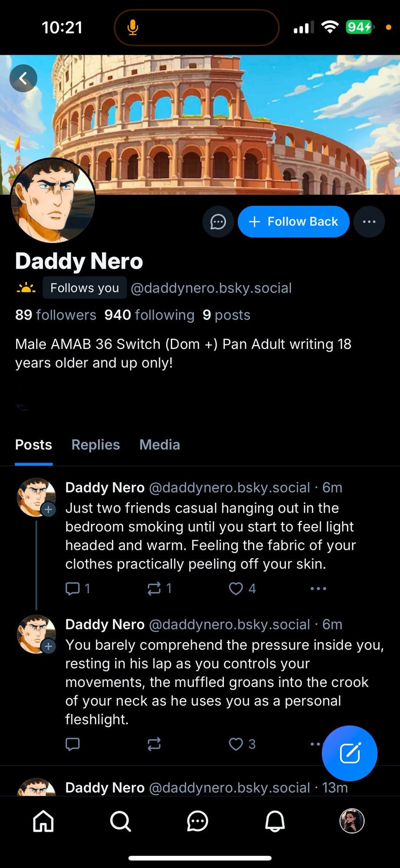Screen dimensions: 400x868
Task: Tap the back arrow button
Action: [x=23, y=78]
